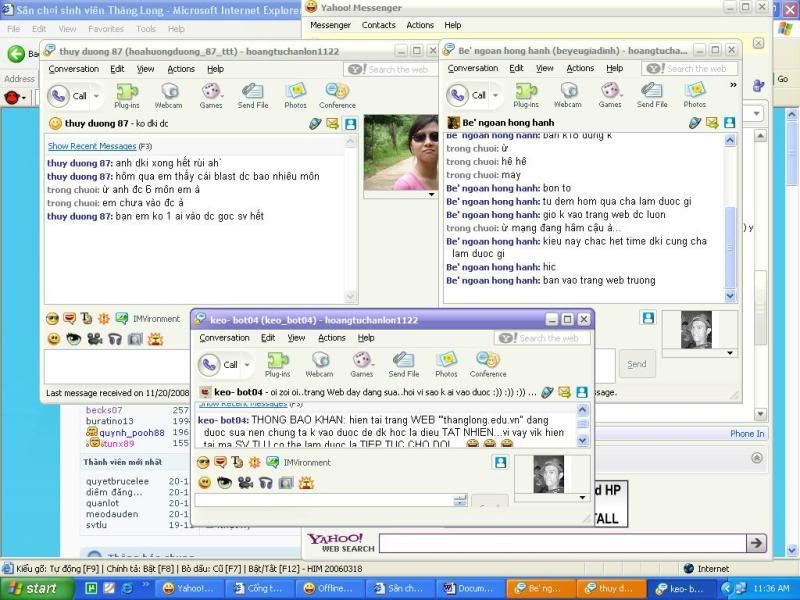
Task: Click Send button in Be' ngoan hong hanh window
Action: click(x=637, y=364)
